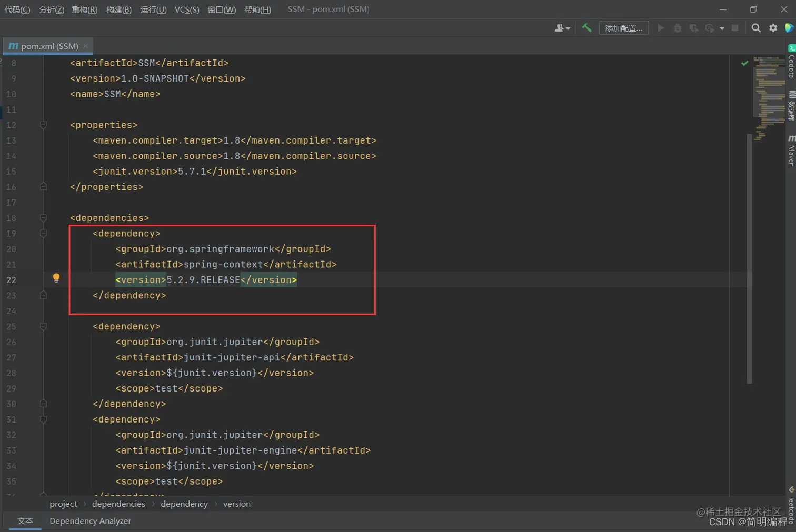Viewport: 796px width, 532px height.
Task: Switch to the Dependency Analyzer tab
Action: pos(90,521)
